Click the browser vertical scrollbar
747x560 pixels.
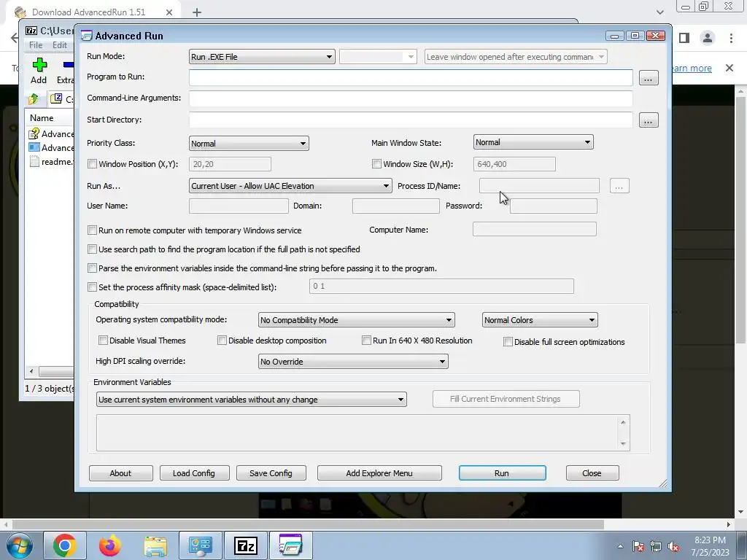[740, 219]
